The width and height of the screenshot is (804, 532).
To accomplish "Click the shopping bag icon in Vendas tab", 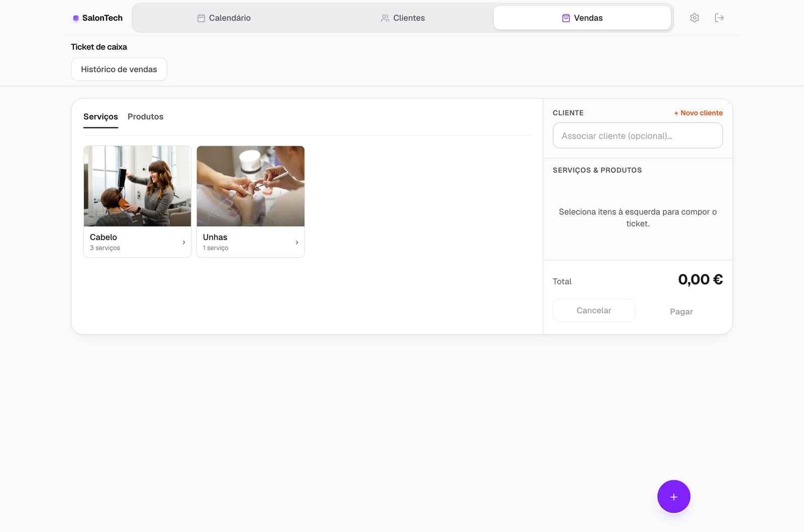I will click(x=566, y=18).
